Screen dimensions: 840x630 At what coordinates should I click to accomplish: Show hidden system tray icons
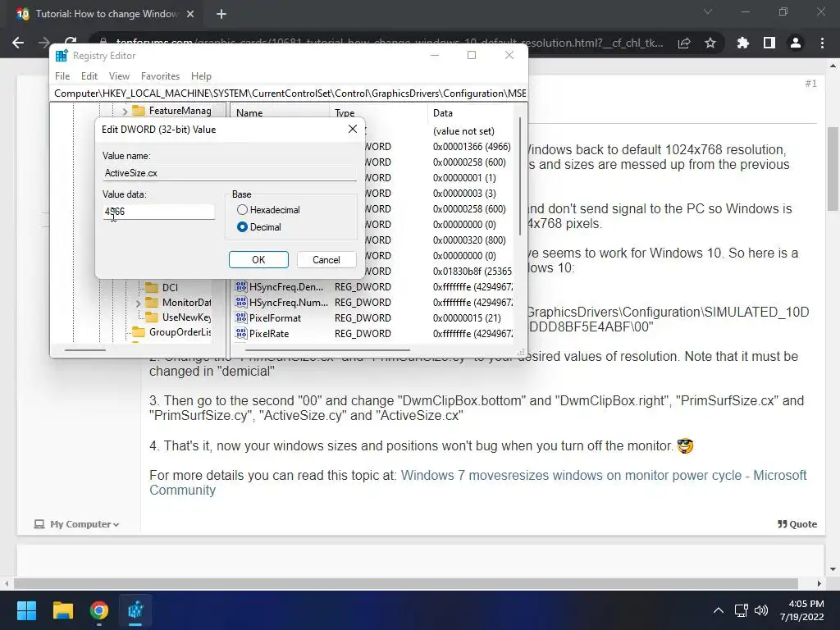click(x=719, y=610)
